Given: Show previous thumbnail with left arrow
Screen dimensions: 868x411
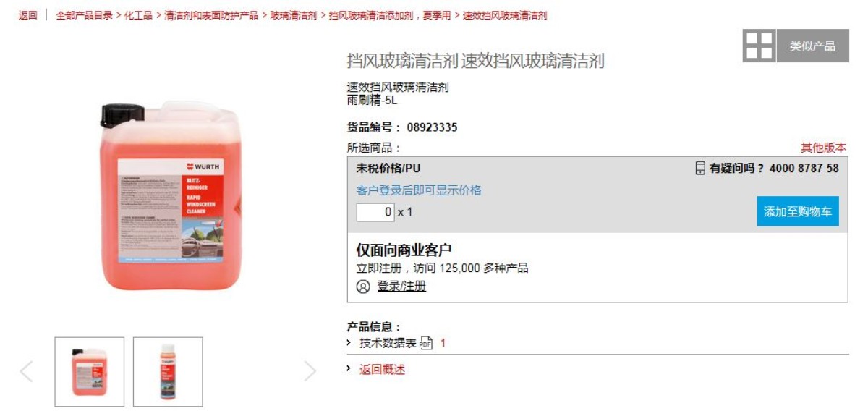Looking at the screenshot, I should (27, 371).
